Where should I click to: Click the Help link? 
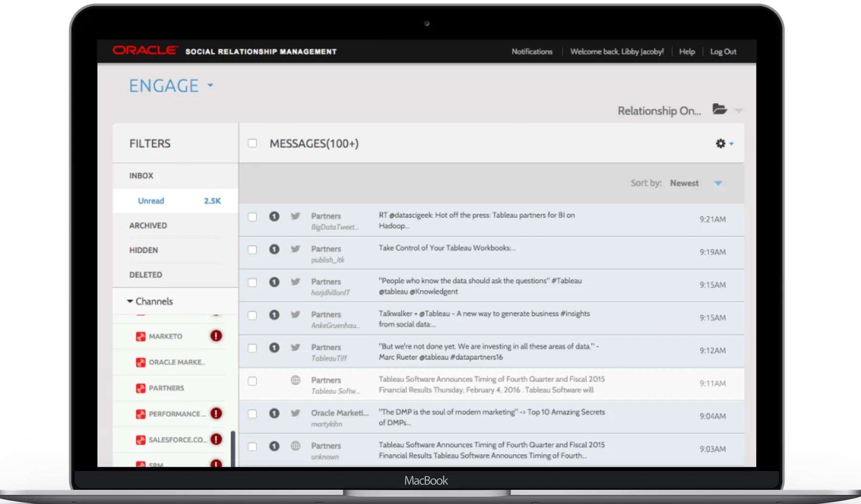pos(687,52)
